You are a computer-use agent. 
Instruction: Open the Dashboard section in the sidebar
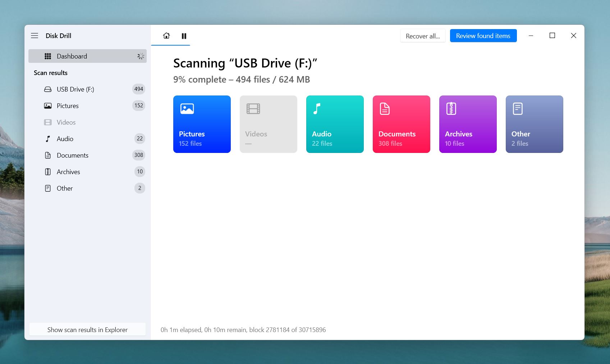[x=87, y=56]
